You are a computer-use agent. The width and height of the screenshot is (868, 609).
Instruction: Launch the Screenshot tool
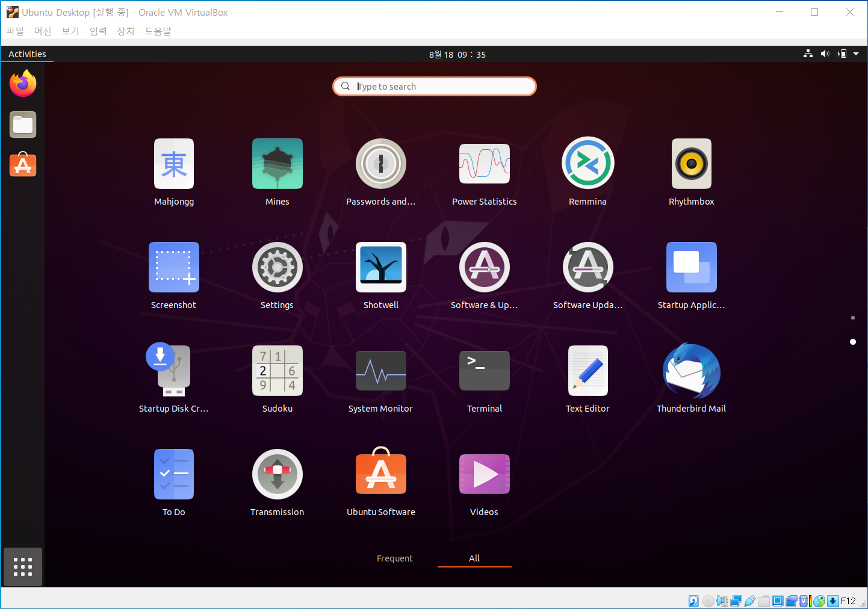(174, 276)
